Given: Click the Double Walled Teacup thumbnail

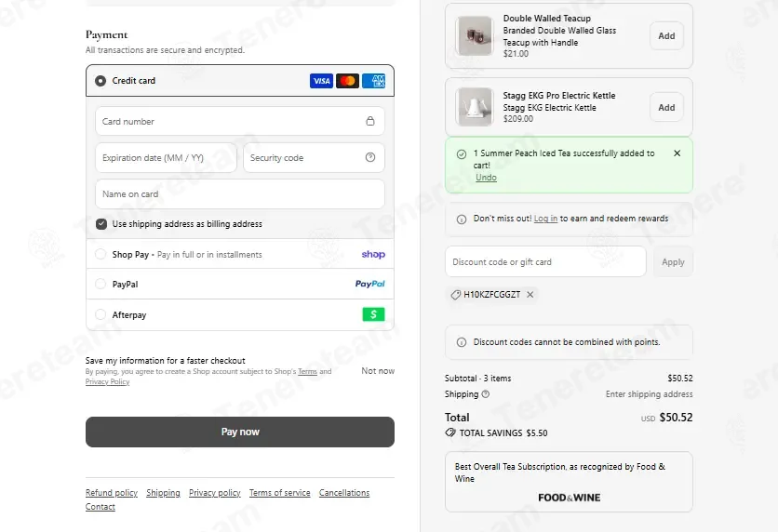Looking at the screenshot, I should pyautogui.click(x=475, y=35).
